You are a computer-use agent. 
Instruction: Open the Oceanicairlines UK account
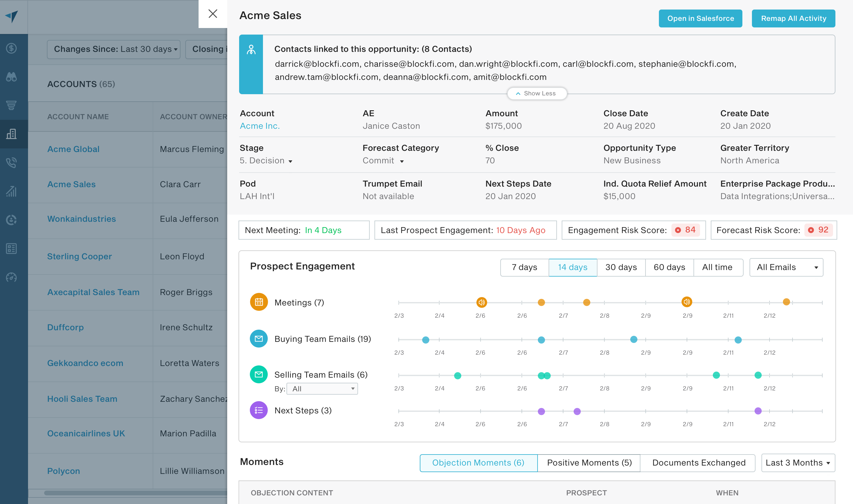pos(86,434)
